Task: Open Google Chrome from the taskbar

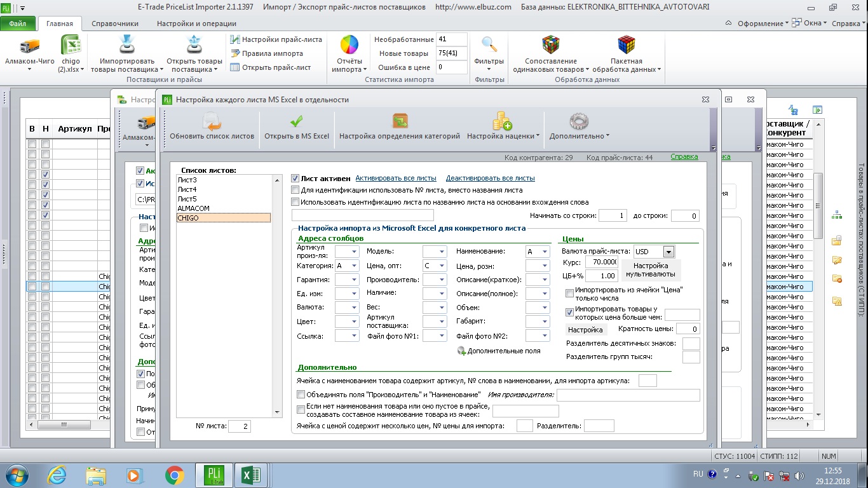Action: (175, 475)
